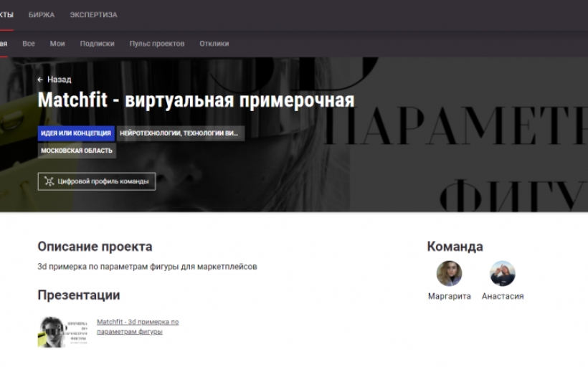Viewport: 588px width, 367px height.
Task: Switch to the Все projects tab
Action: [29, 44]
